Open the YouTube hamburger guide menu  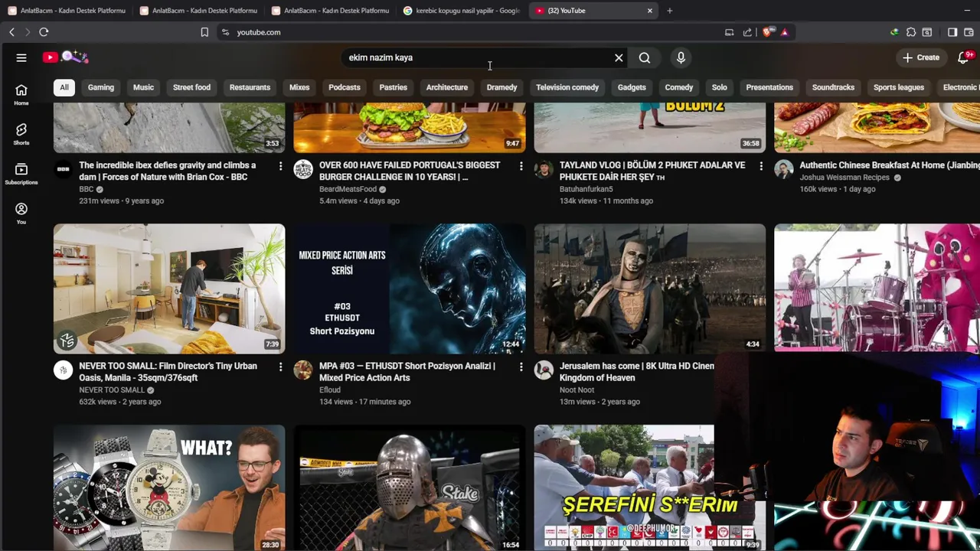click(x=21, y=57)
